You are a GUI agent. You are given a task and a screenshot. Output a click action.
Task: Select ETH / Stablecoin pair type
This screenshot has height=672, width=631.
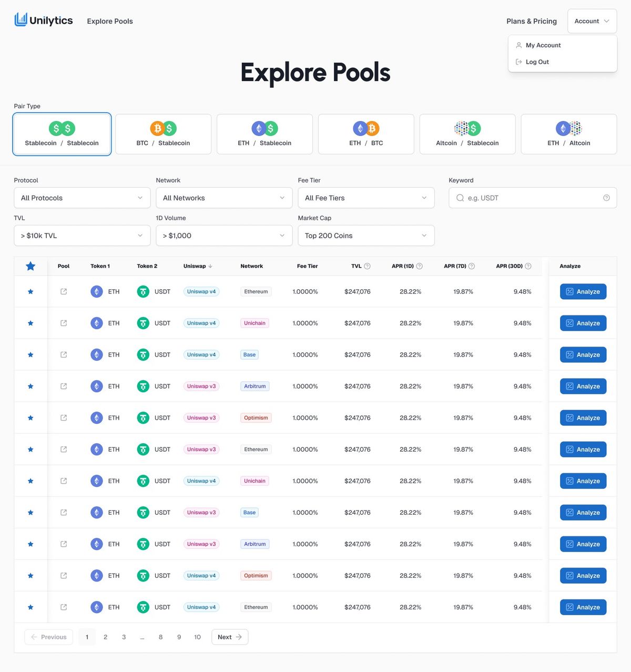[x=264, y=134]
